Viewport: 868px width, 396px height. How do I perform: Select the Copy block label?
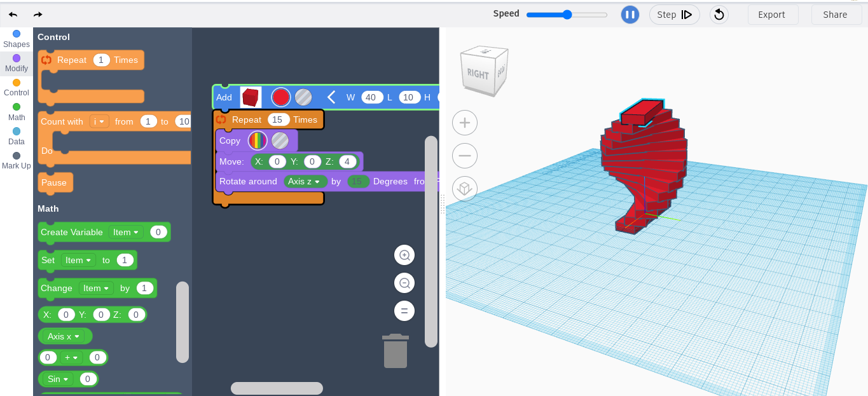230,140
